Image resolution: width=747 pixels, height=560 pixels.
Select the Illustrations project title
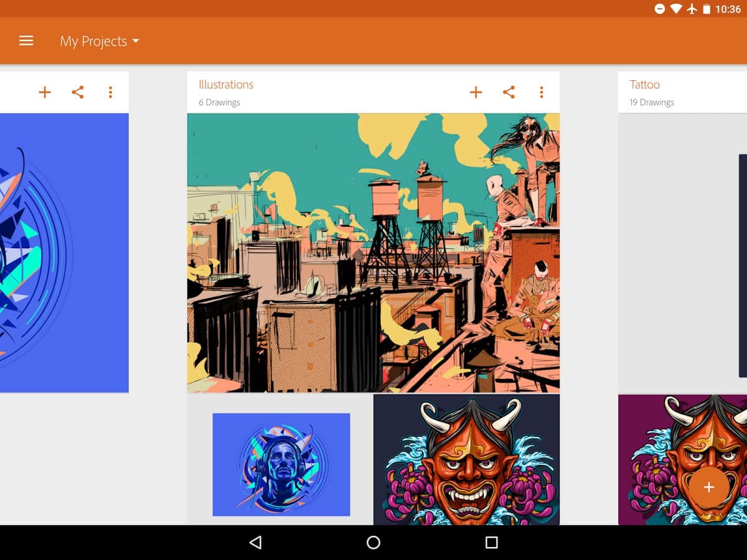pos(226,85)
